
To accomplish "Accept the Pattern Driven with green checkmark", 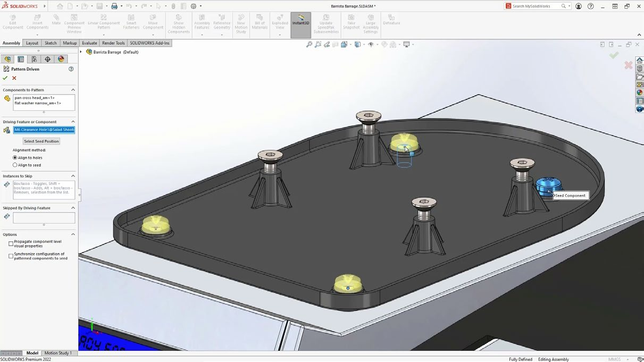I will pyautogui.click(x=5, y=78).
